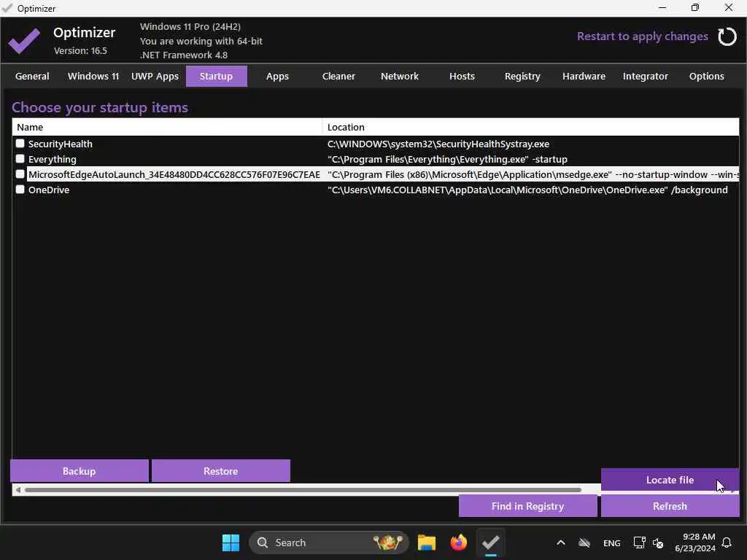Click the Name column header
747x560 pixels.
pos(167,127)
